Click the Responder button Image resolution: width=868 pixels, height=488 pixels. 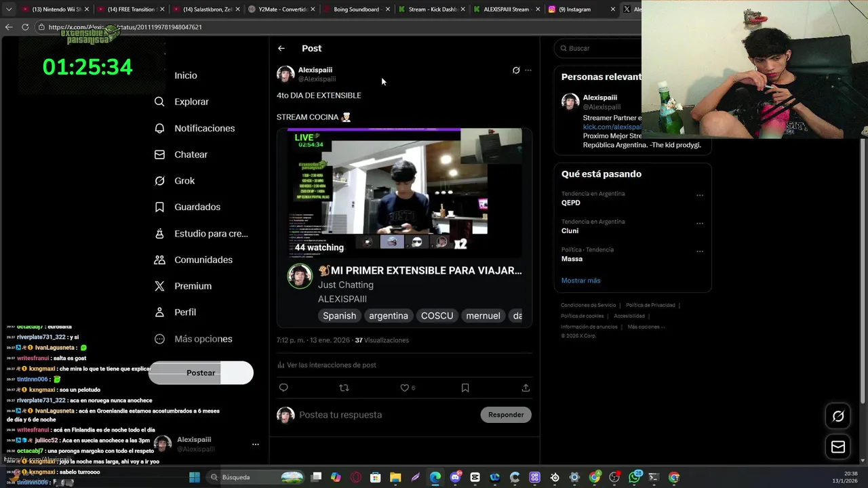[x=506, y=415]
